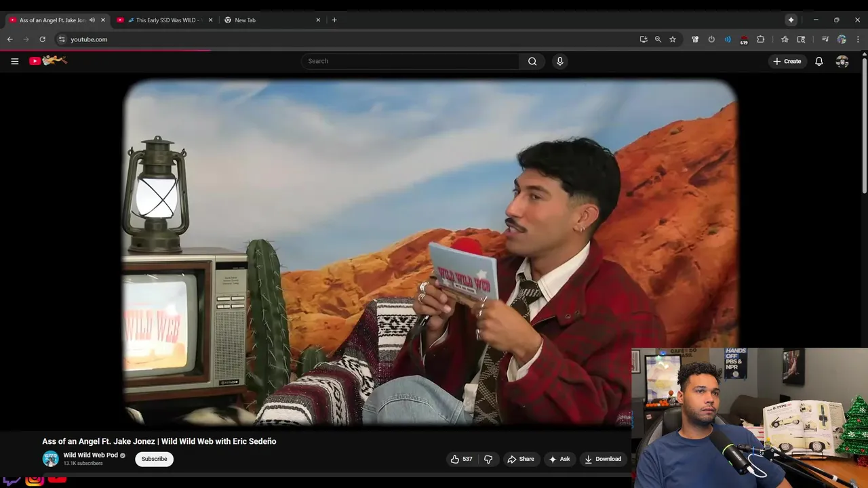Click the Create button
Screen dimensions: 868x488
pyautogui.click(x=787, y=61)
